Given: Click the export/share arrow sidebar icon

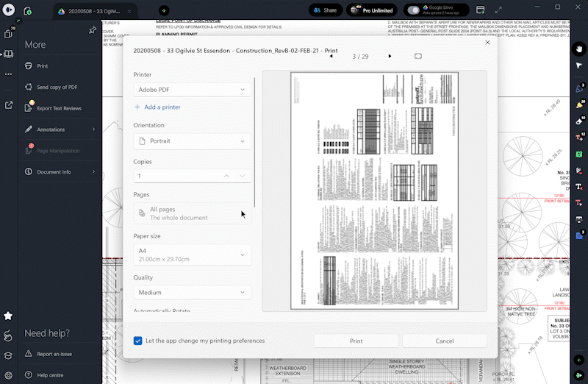Looking at the screenshot, I should point(8,105).
